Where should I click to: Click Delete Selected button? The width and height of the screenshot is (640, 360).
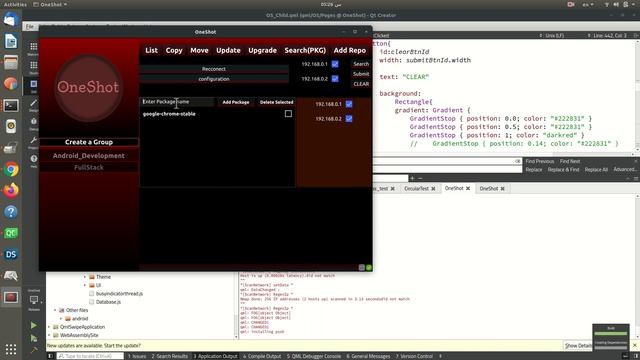click(x=276, y=102)
